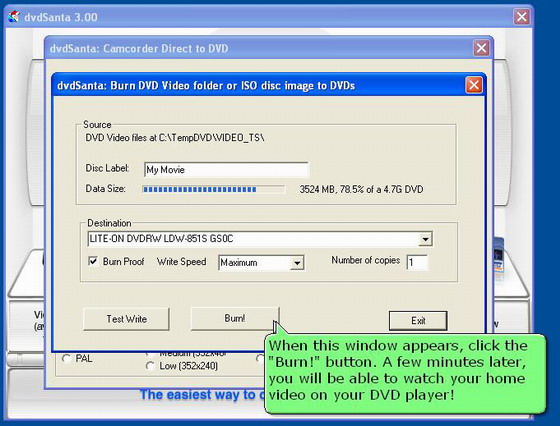The image size is (560, 426).
Task: Close the Camcorder Direct to DVD window
Action: coord(481,48)
